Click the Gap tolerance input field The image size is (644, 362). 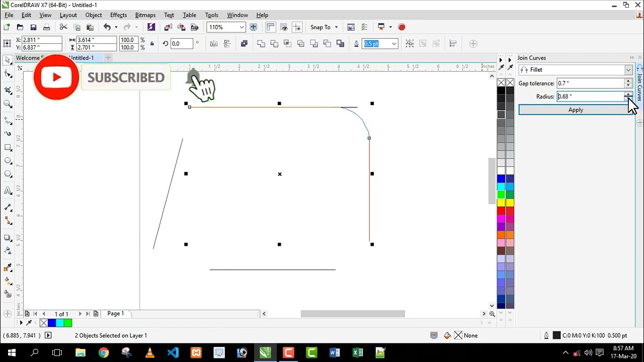point(590,83)
